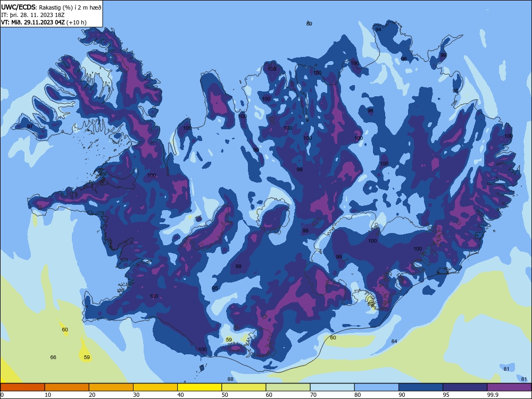Click the 'Rakastig (%) í 2 m hæð' label
Viewport: 532px width, 399px height.
[70, 7]
